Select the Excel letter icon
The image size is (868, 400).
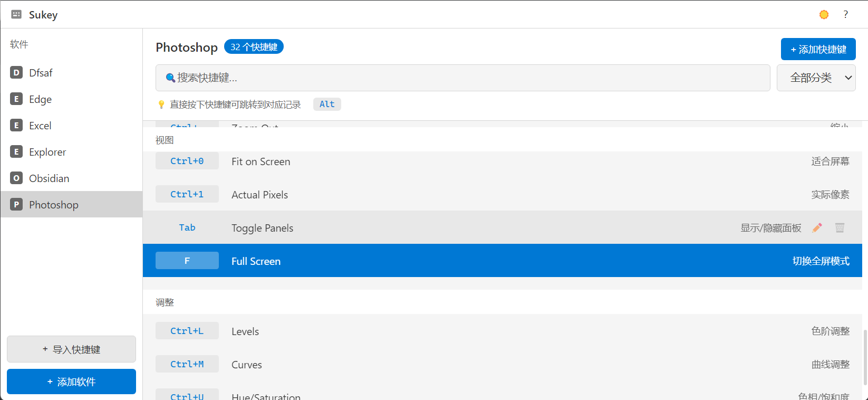point(16,125)
